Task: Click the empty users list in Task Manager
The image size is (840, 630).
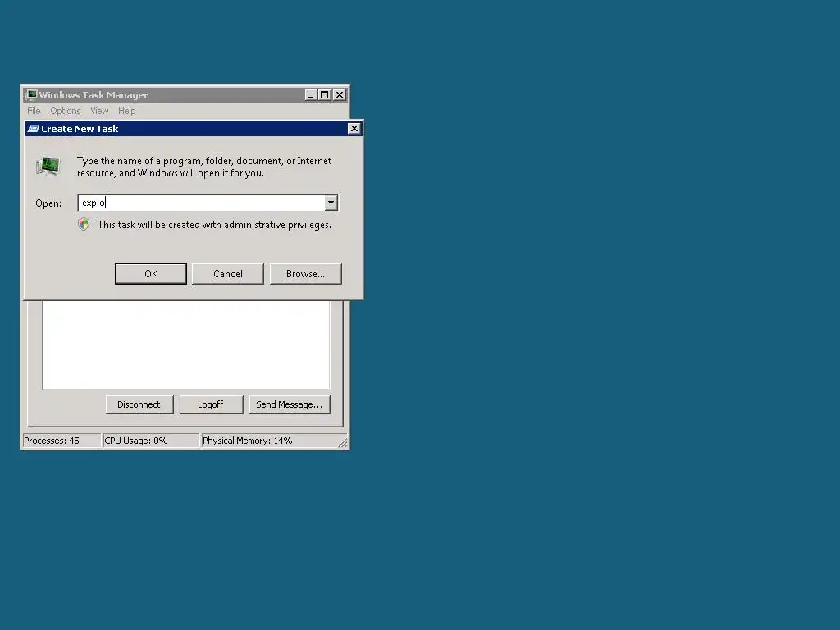Action: (x=186, y=345)
